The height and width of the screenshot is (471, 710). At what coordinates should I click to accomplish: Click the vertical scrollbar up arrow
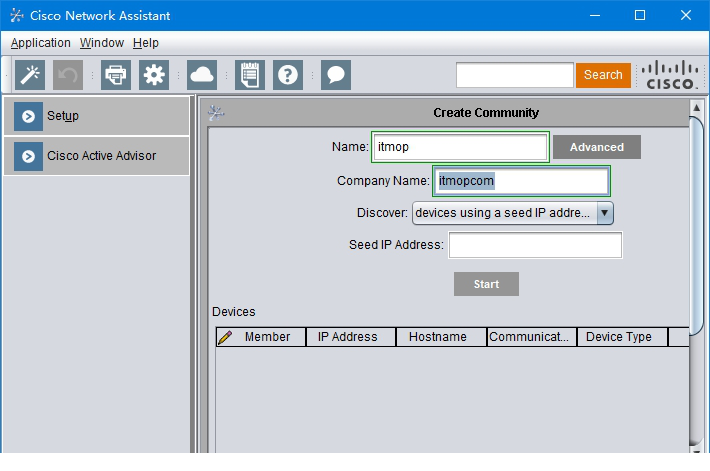click(696, 108)
